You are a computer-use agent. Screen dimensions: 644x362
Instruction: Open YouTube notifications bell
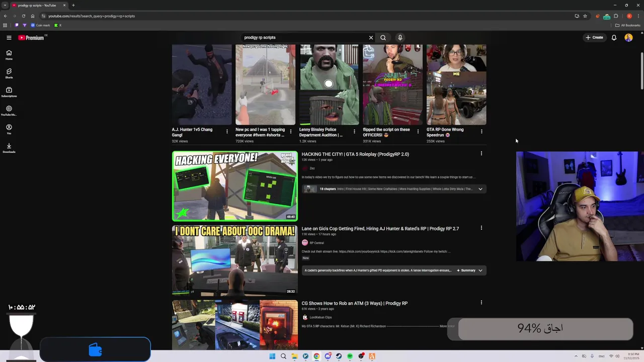[x=614, y=38]
